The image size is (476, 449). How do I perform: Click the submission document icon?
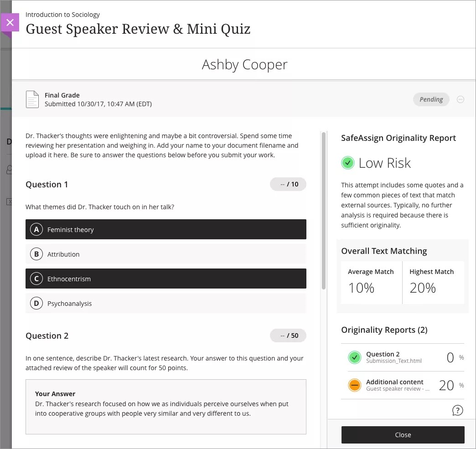(x=32, y=99)
